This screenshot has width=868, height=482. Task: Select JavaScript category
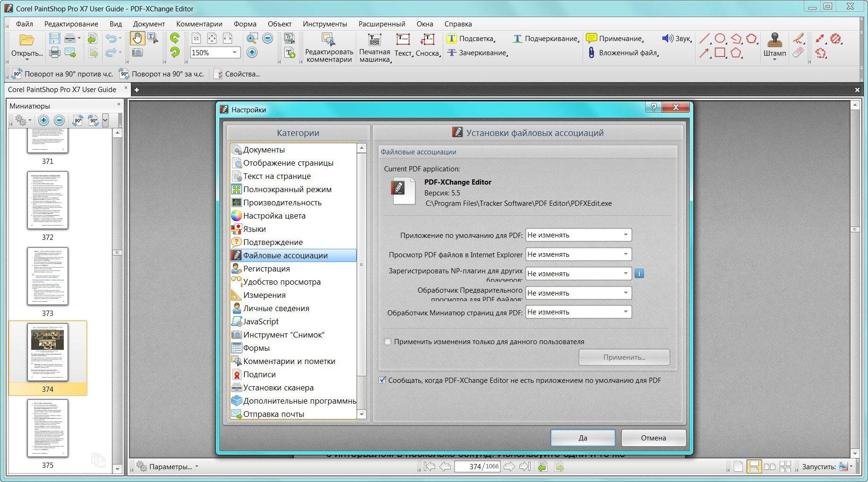[x=293, y=321]
